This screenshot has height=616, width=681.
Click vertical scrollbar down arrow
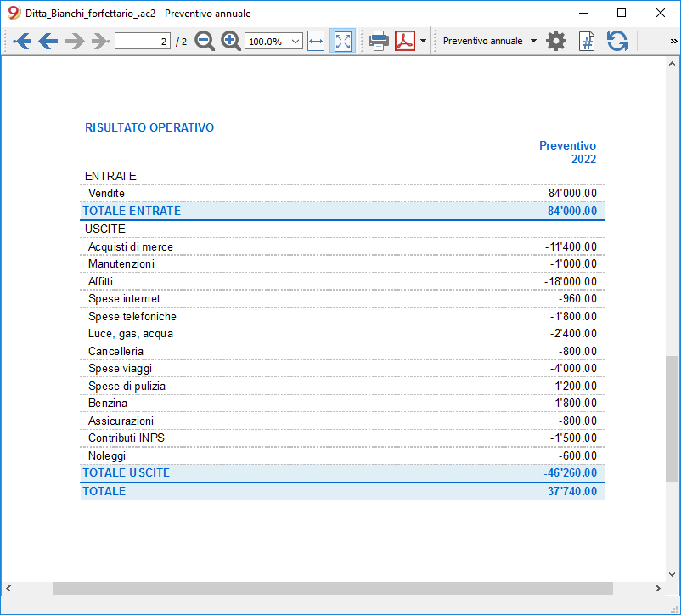tap(672, 574)
